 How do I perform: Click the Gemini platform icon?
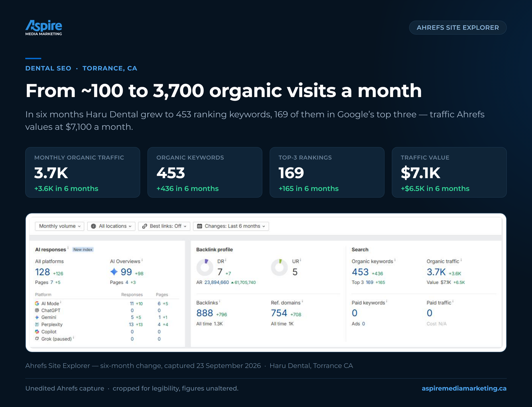[37, 317]
